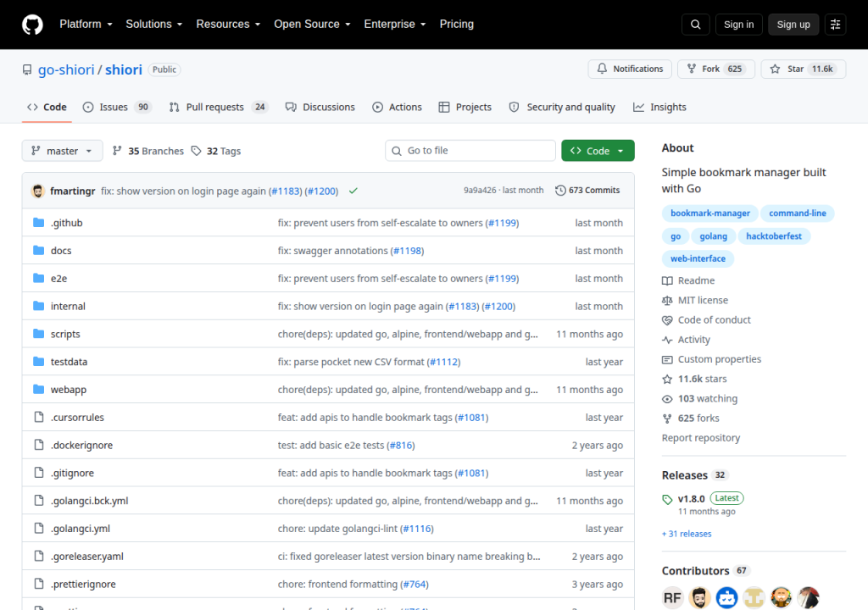The image size is (868, 610).
Task: Open the command-line topic tag
Action: 797,213
